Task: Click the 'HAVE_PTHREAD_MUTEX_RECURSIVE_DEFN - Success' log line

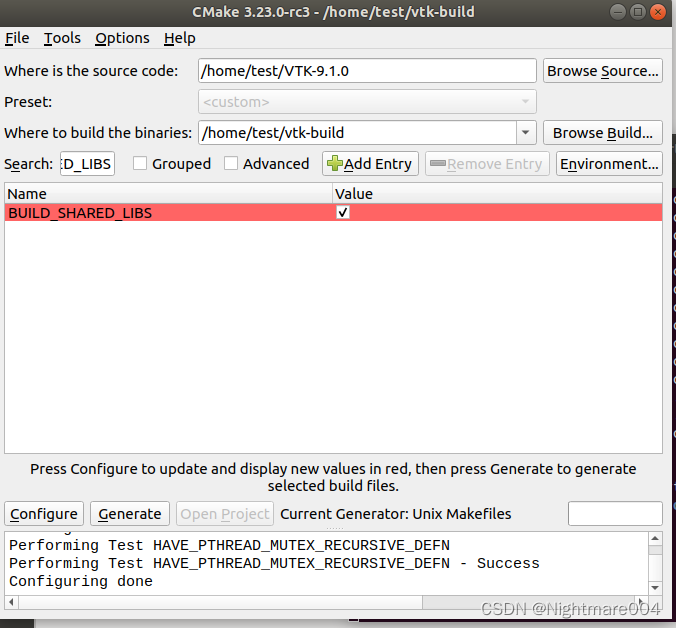Action: 274,563
